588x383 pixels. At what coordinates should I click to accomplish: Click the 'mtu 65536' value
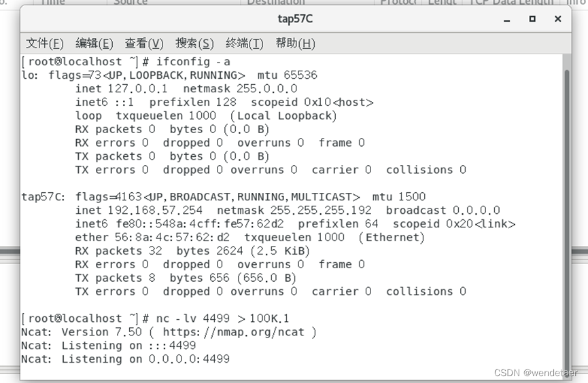288,75
